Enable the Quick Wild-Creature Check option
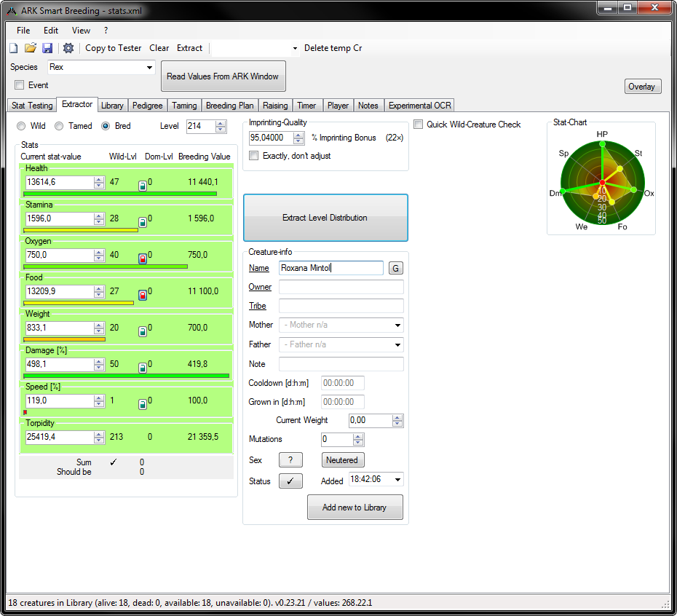The image size is (677, 616). pos(418,124)
